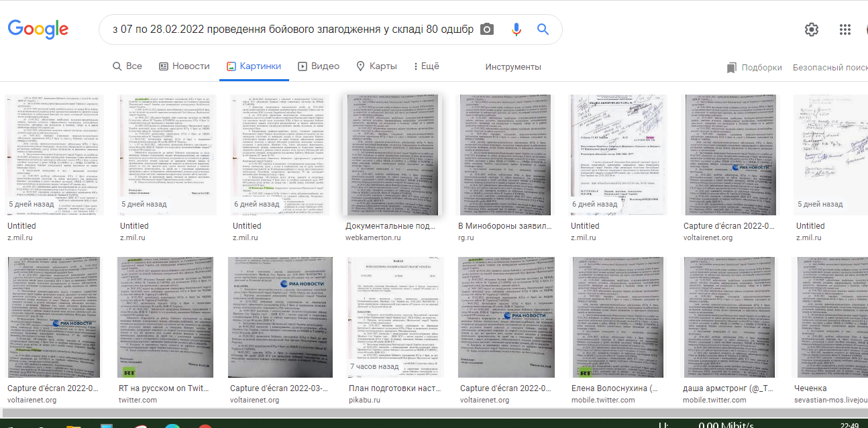Click the title 'В Минобороны заявил...'
This screenshot has height=428, width=868.
tap(504, 226)
